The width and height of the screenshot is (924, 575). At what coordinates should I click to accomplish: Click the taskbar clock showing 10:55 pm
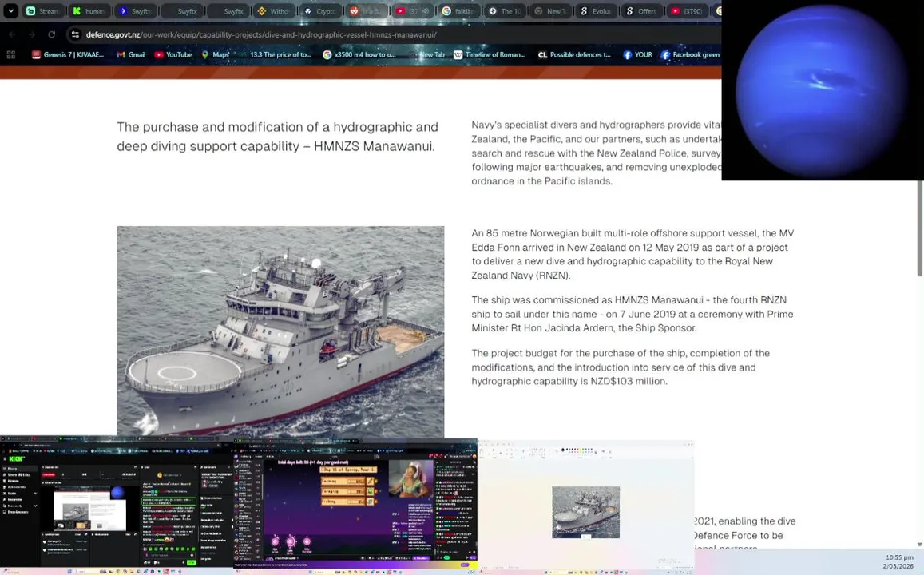pos(898,561)
